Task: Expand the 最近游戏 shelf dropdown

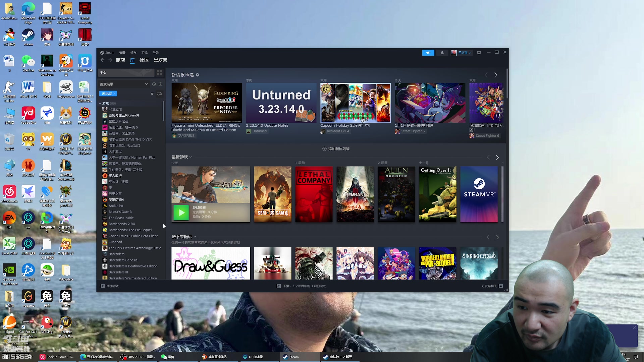Action: pos(191,157)
